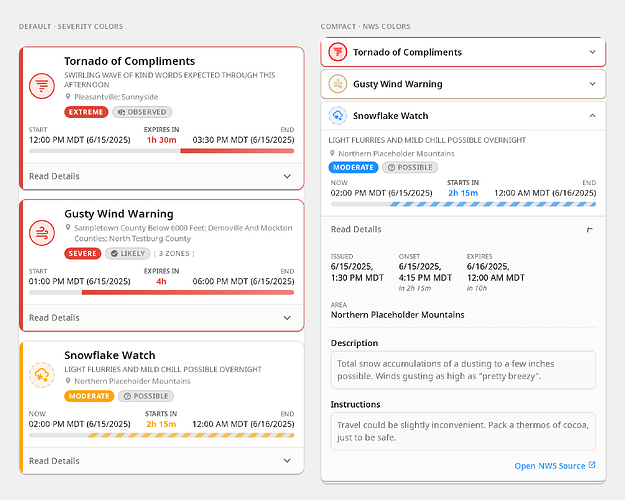This screenshot has width=625, height=500.
Task: Click compact Gusty Wind Warning wind icon
Action: [338, 84]
